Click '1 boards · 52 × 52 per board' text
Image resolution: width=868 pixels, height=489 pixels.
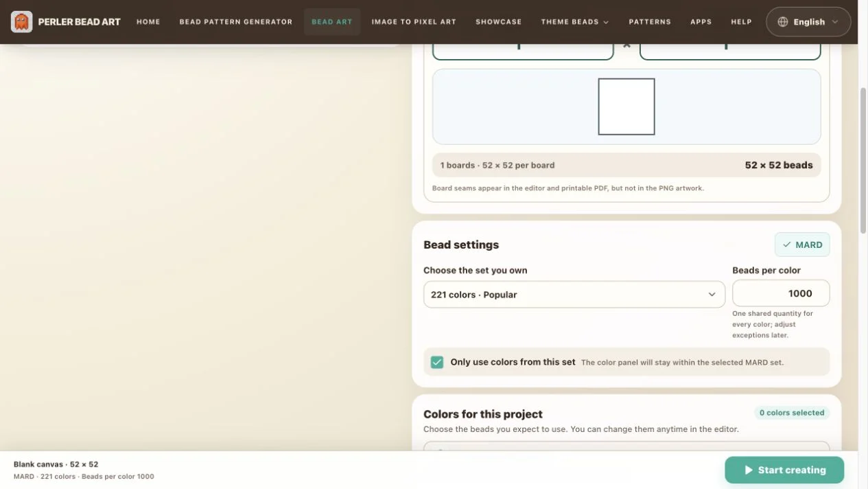[497, 166]
